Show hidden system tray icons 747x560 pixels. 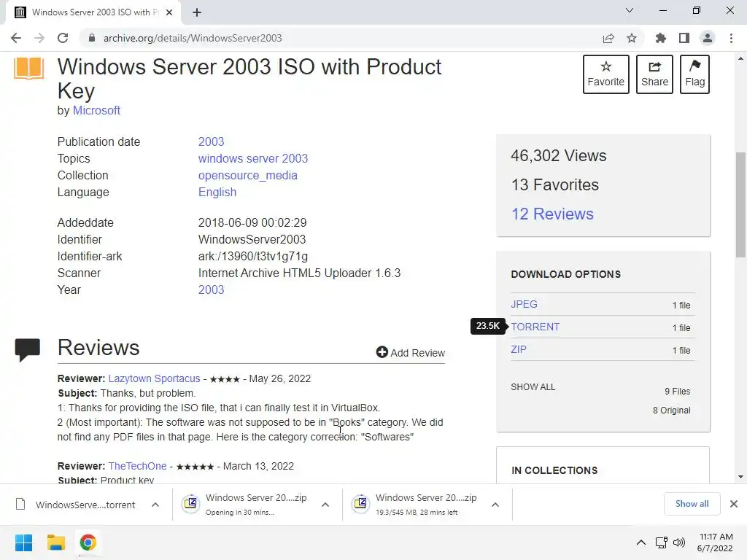pyautogui.click(x=641, y=542)
